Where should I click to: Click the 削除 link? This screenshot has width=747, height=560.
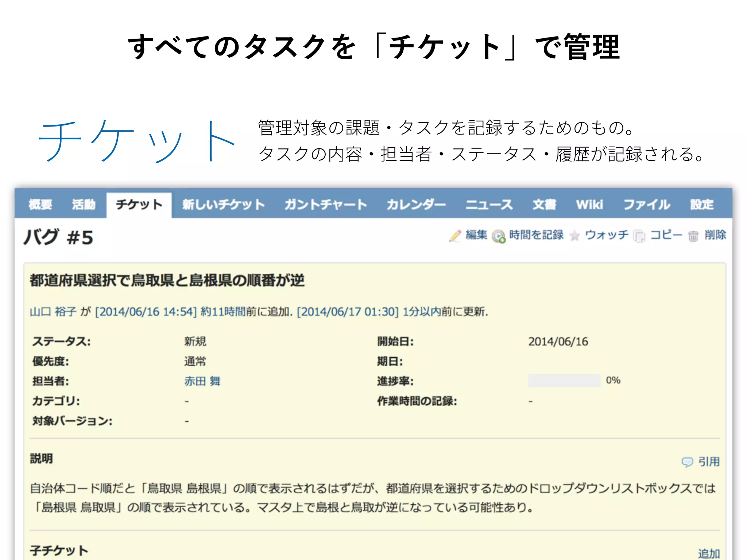click(715, 235)
